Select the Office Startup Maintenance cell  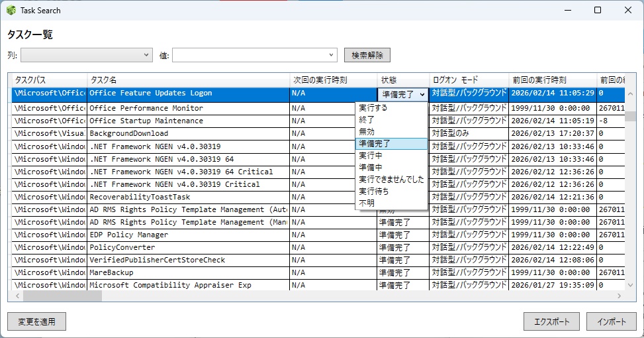point(188,121)
